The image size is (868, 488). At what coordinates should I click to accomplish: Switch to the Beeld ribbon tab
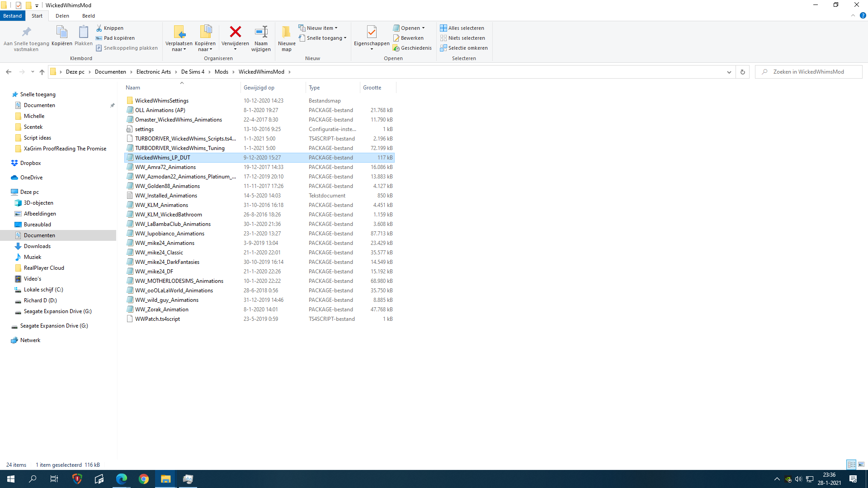click(x=89, y=16)
